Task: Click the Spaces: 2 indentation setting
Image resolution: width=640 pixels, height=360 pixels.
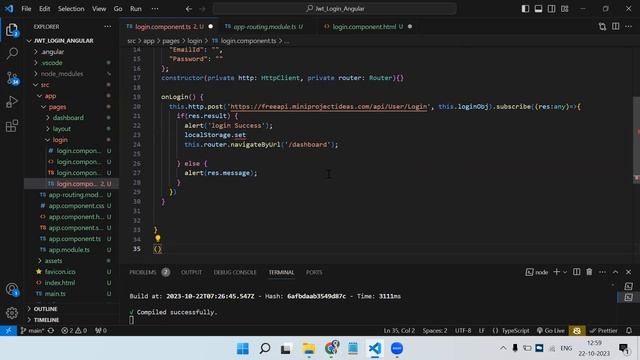Action: [435, 331]
